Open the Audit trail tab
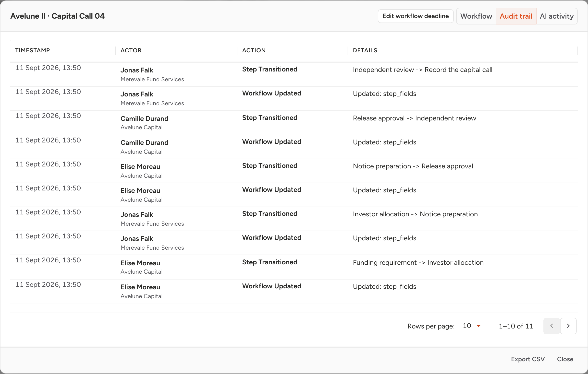Screen dimensions: 588x374 pyautogui.click(x=516, y=16)
